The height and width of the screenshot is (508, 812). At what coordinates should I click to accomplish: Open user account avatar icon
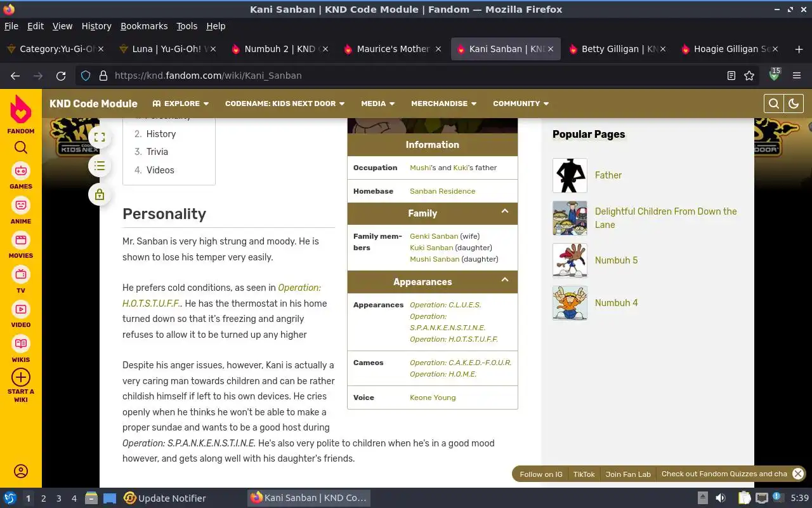pos(21,471)
